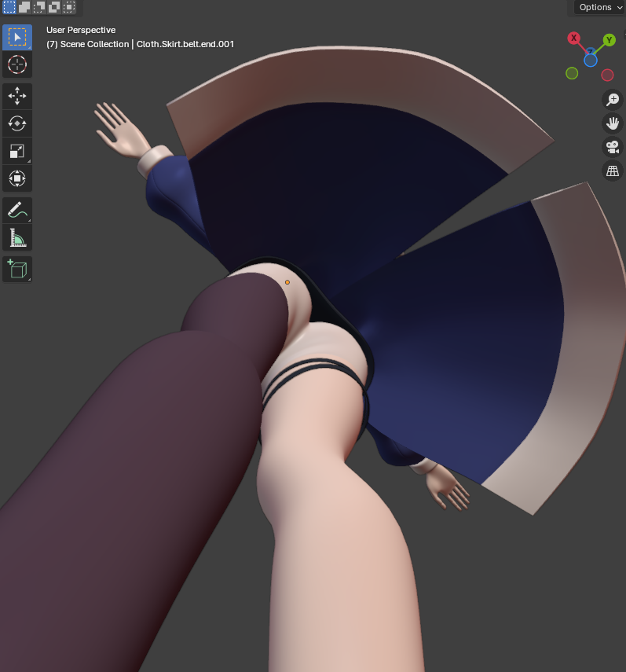The image size is (626, 672).
Task: Toggle perspective/orthographic grid button
Action: tap(612, 171)
